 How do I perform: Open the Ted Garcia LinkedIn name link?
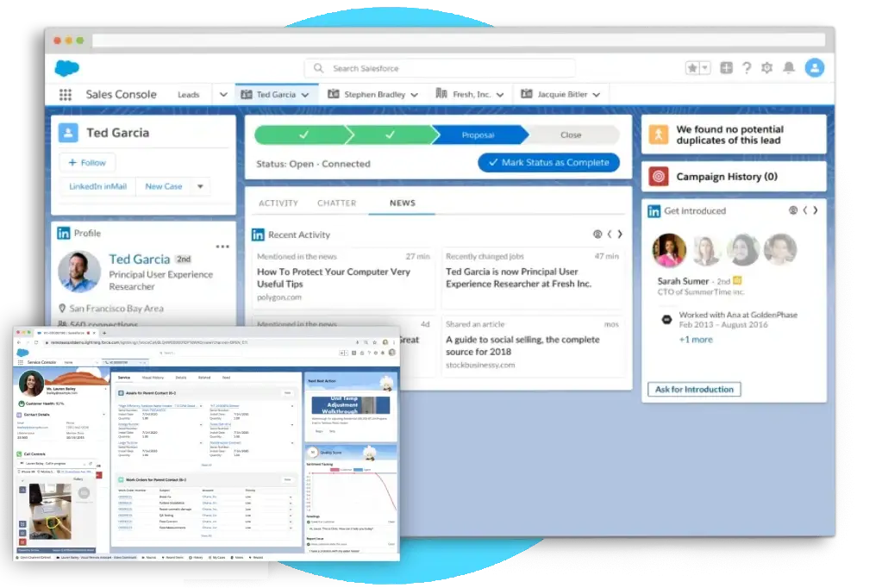tap(140, 259)
